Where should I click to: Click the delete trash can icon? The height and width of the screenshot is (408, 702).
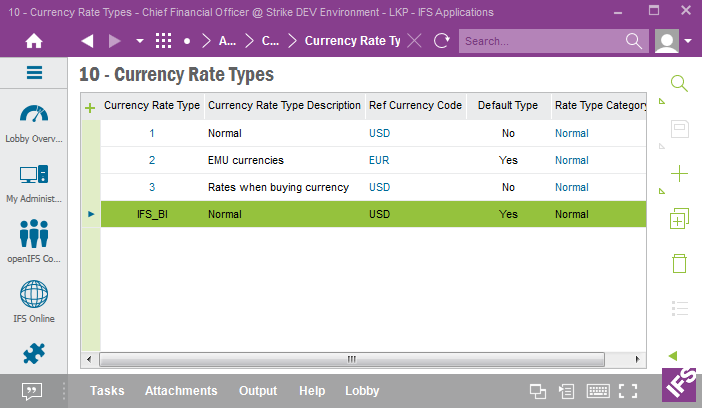(x=679, y=263)
